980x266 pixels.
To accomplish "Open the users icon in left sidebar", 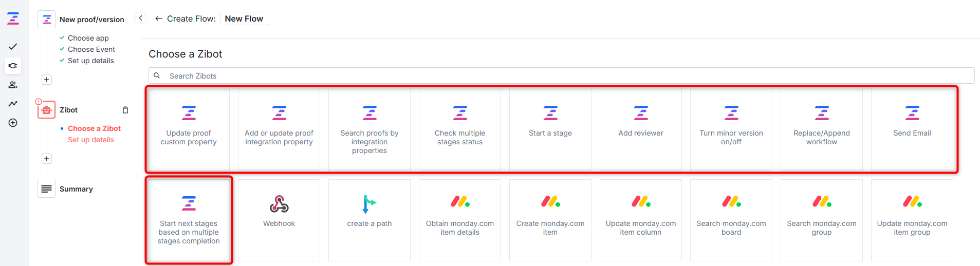I will (13, 85).
